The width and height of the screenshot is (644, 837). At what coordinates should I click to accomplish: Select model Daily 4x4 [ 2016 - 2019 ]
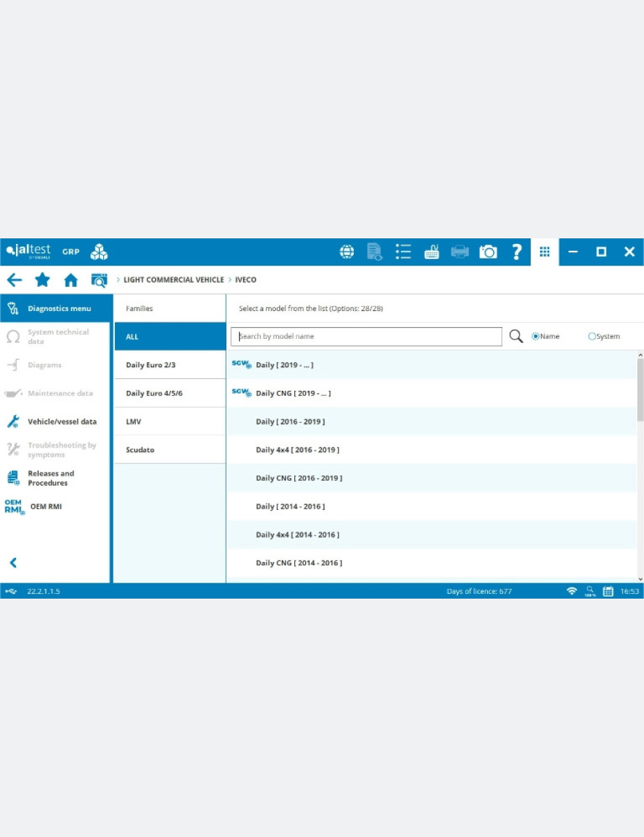coord(431,450)
